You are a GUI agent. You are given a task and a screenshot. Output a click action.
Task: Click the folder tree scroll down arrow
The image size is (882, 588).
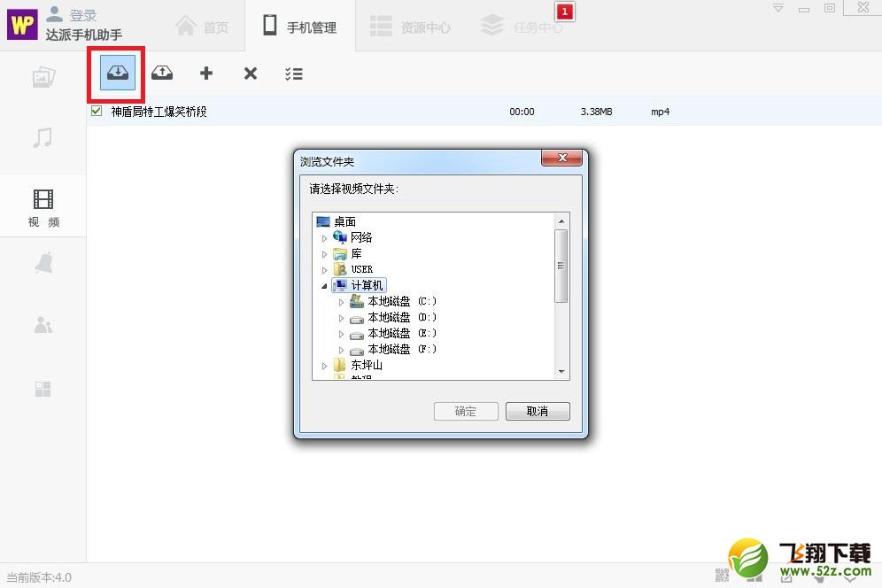tap(561, 371)
